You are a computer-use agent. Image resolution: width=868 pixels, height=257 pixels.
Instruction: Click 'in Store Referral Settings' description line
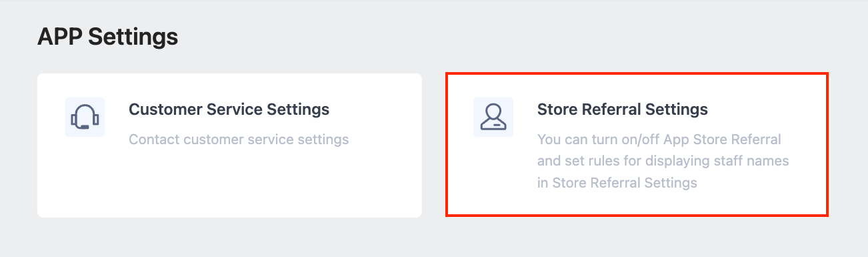pyautogui.click(x=617, y=182)
